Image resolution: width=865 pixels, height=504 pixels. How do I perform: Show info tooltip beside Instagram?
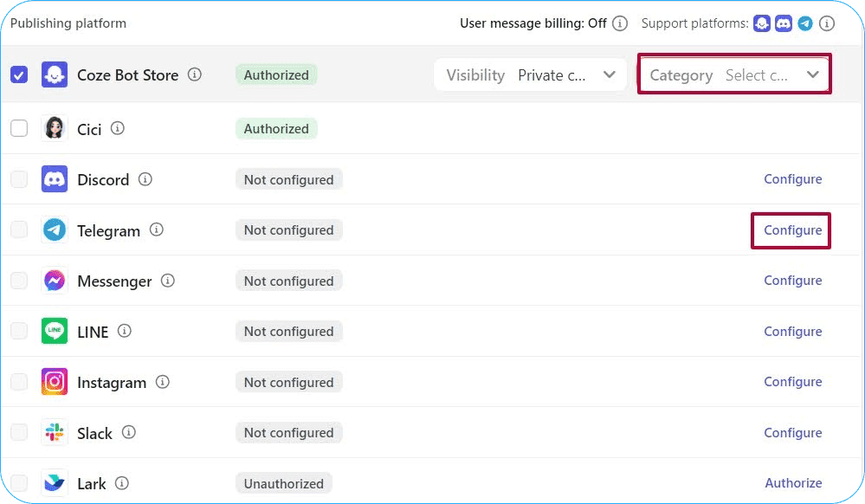pyautogui.click(x=162, y=381)
